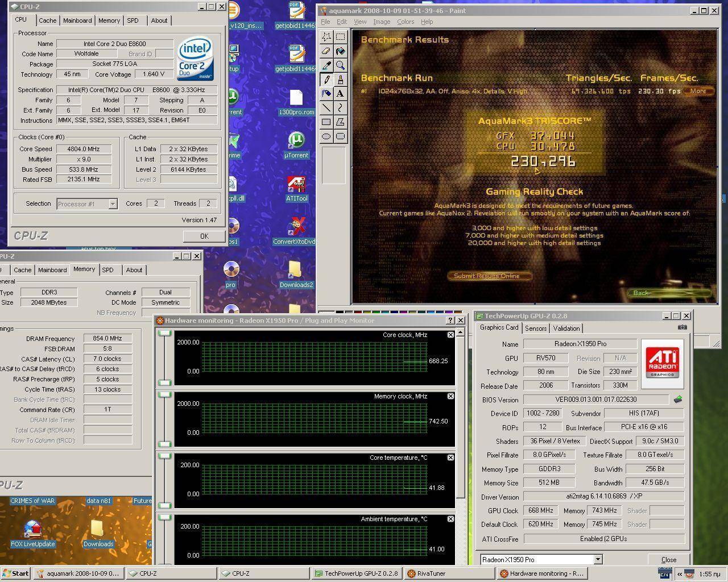Close the Core temperature graph

(x=450, y=458)
